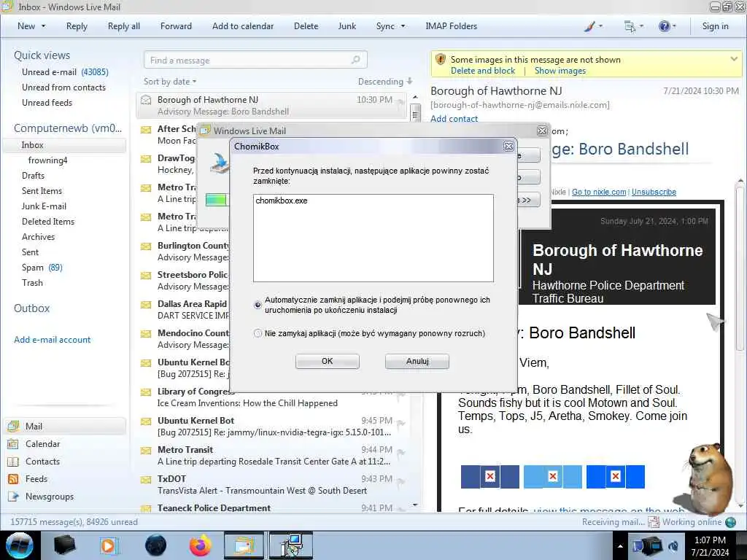Open the New dropdown arrow
This screenshot has width=747, height=560.
point(43,26)
